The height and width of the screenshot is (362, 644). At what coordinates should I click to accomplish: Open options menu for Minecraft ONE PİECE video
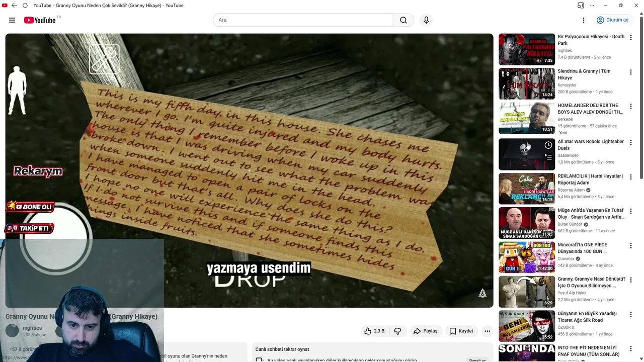coord(631,246)
